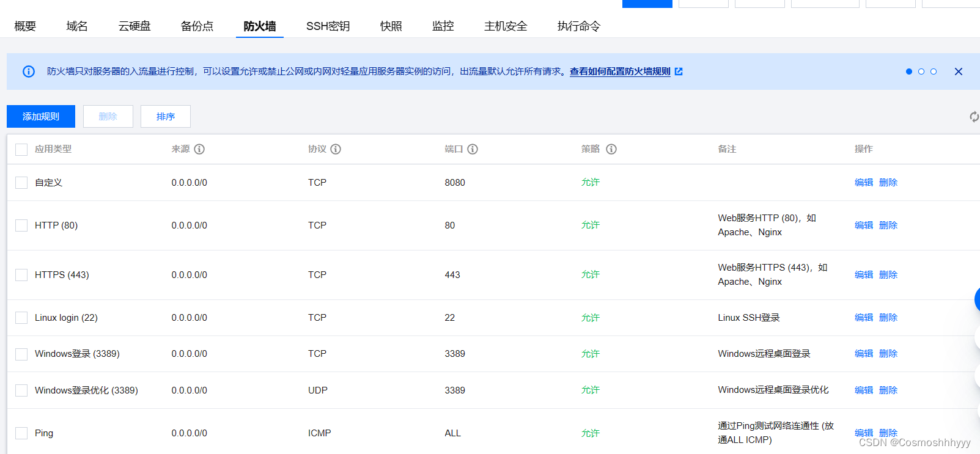This screenshot has width=980, height=454.
Task: Click the info icon in the blue banner
Action: [x=29, y=71]
